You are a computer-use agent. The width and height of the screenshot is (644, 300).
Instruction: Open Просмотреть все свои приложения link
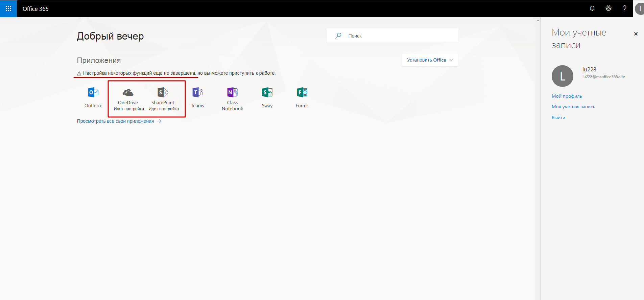click(119, 121)
